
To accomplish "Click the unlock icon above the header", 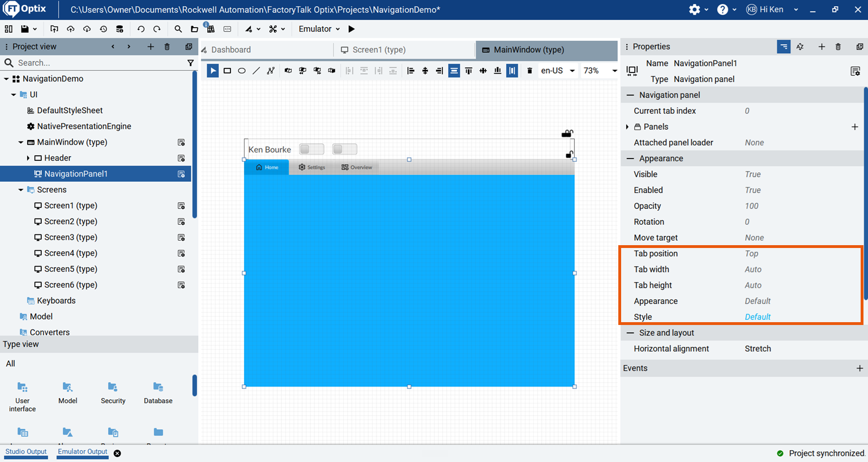I will (567, 133).
